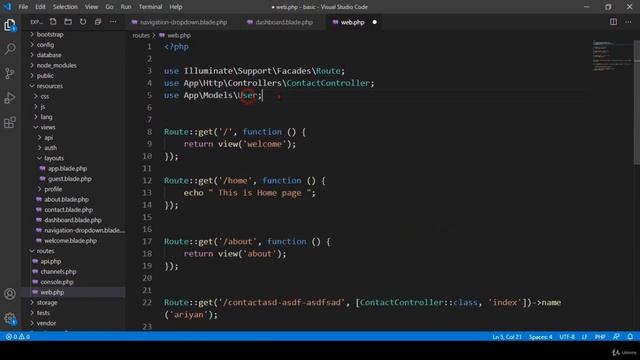640x360 pixels.
Task: Click the feedback icon in status bar
Action: point(616,337)
